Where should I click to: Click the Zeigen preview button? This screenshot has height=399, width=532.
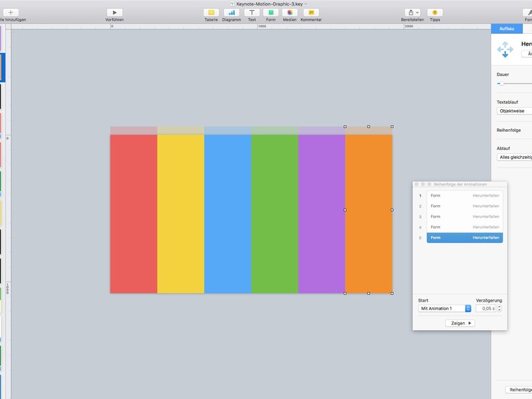460,323
